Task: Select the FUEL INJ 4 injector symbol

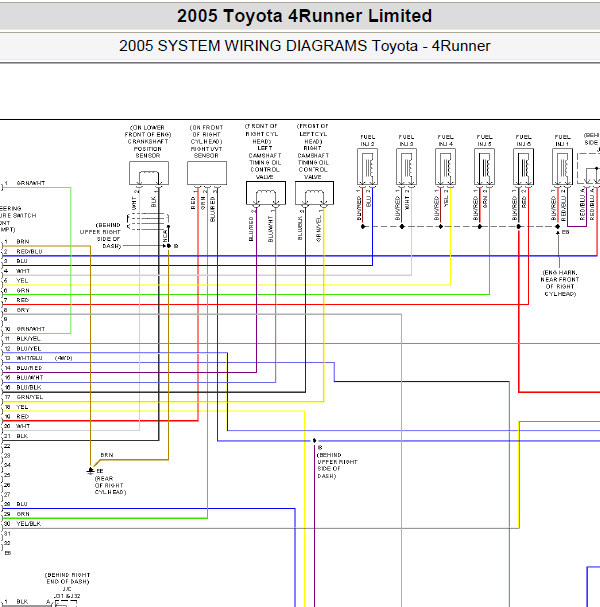Action: (445, 167)
